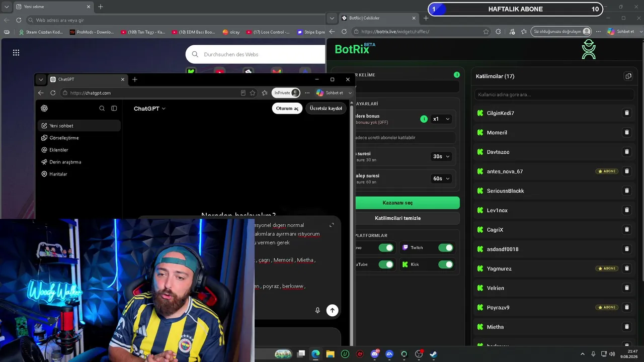Remove antes_nova_67 via trash icon
Image resolution: width=644 pixels, height=362 pixels.
pyautogui.click(x=626, y=171)
